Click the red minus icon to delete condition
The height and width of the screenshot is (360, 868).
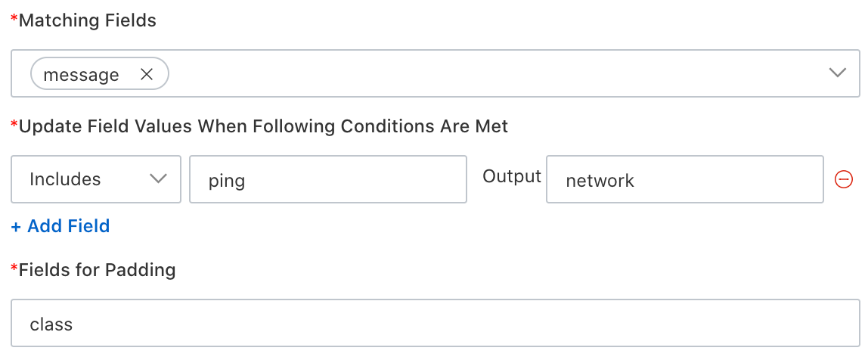click(x=843, y=179)
